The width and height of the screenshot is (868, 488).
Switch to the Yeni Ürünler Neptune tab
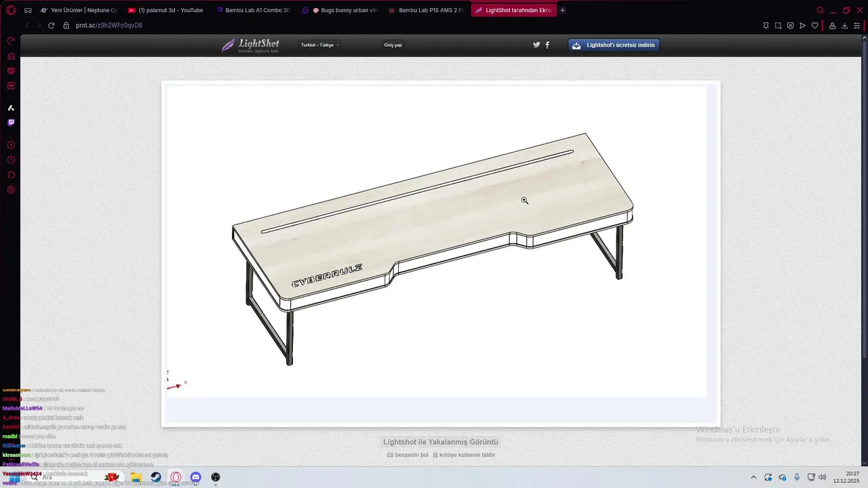coord(79,10)
